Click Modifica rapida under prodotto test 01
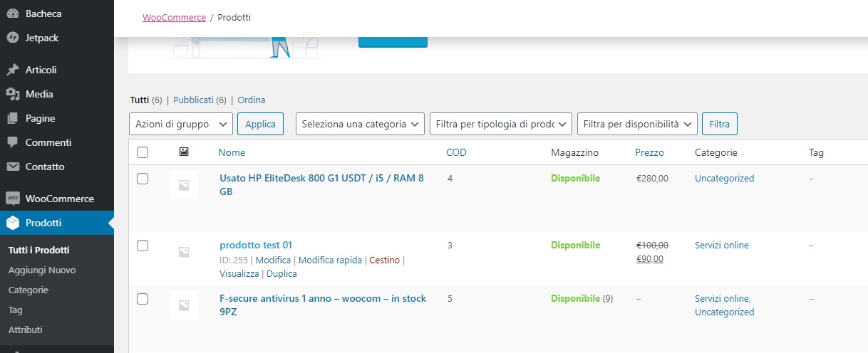 (330, 260)
